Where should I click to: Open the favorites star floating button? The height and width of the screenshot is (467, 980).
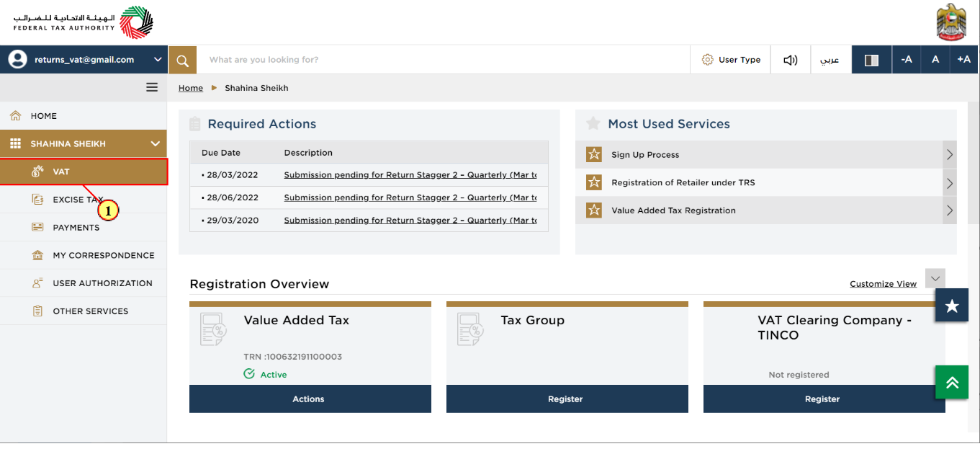click(952, 306)
